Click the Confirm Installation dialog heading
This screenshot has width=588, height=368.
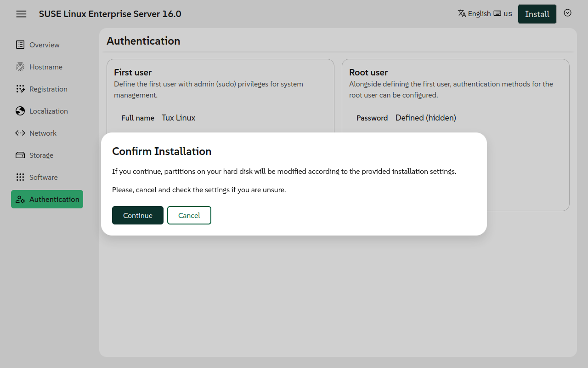pyautogui.click(x=162, y=151)
